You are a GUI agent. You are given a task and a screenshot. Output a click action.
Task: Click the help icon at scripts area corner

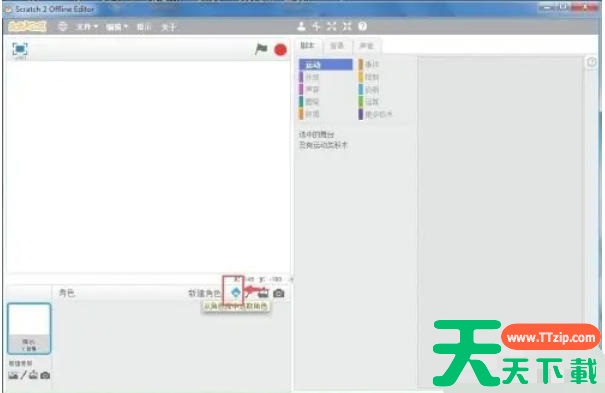[591, 62]
